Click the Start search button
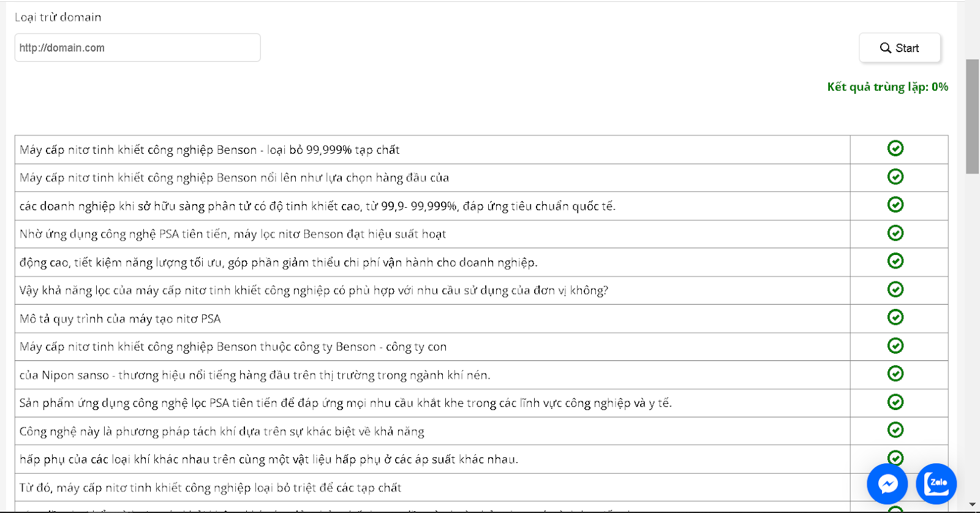This screenshot has width=980, height=513. coord(899,48)
